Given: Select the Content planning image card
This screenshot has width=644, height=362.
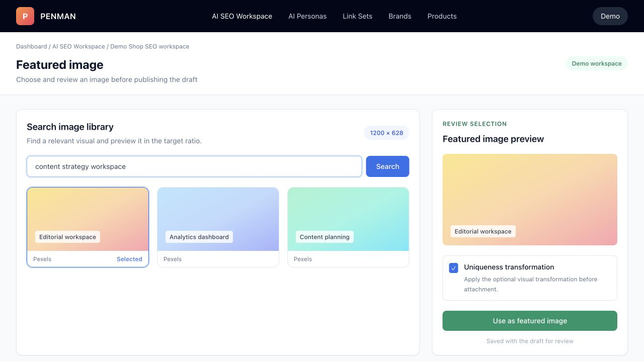Looking at the screenshot, I should (348, 227).
